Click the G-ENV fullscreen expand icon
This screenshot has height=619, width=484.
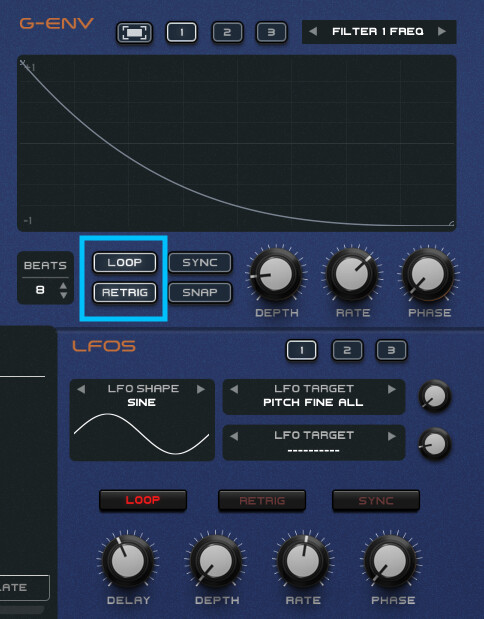(134, 32)
